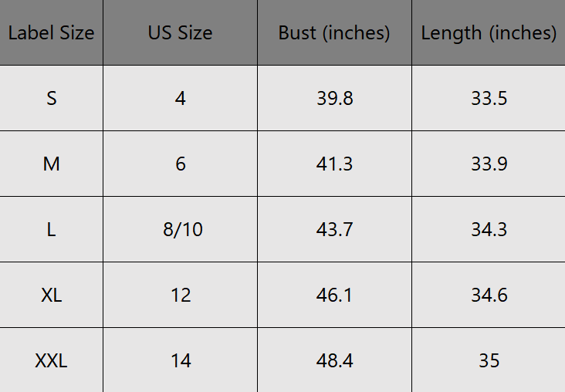
Task: Select the XL label size cell
Action: click(x=51, y=295)
